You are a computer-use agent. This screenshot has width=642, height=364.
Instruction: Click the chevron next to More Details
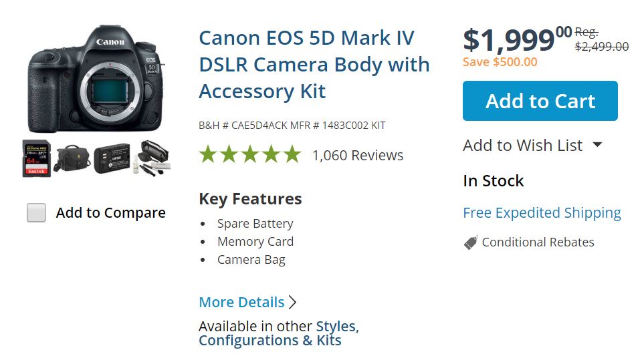tap(292, 302)
